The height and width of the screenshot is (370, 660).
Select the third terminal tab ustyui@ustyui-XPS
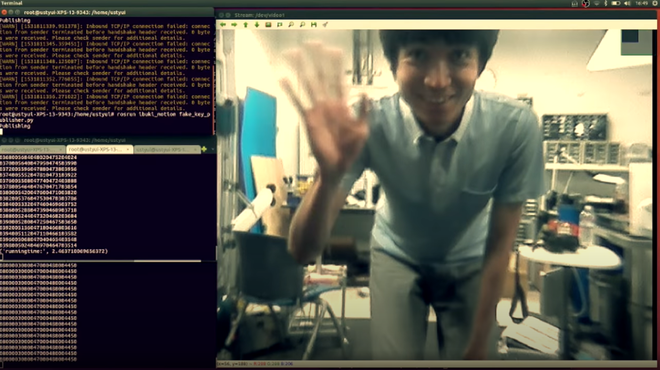click(x=167, y=149)
